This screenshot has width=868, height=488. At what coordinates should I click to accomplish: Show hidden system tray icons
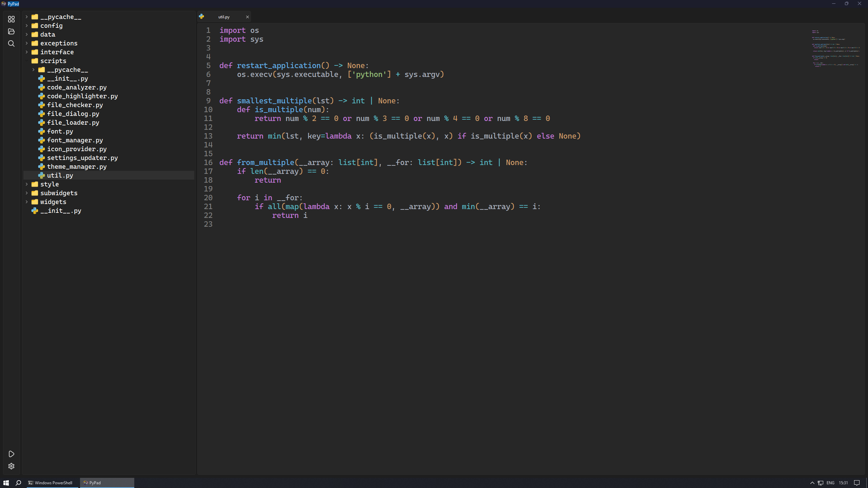pyautogui.click(x=812, y=483)
